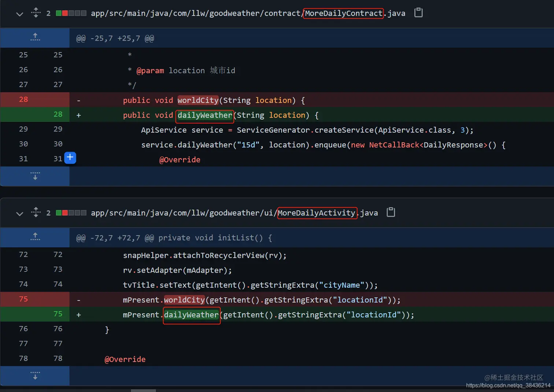Expand all lines icon for MoreDailyActivity.java

36,212
